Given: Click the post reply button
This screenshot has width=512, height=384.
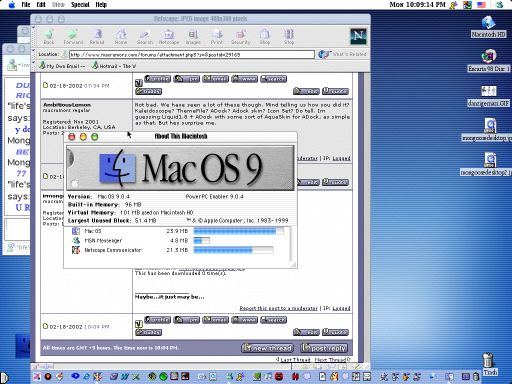Looking at the screenshot, I should [x=324, y=348].
